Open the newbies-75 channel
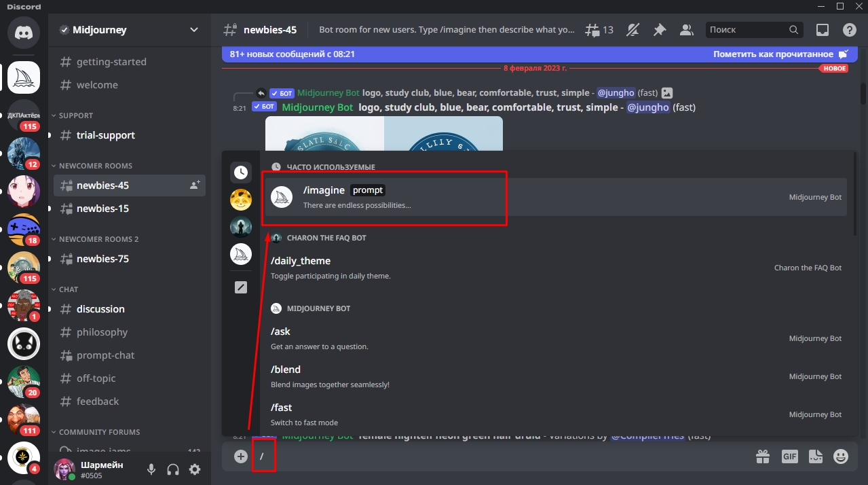This screenshot has width=868, height=485. [130, 259]
